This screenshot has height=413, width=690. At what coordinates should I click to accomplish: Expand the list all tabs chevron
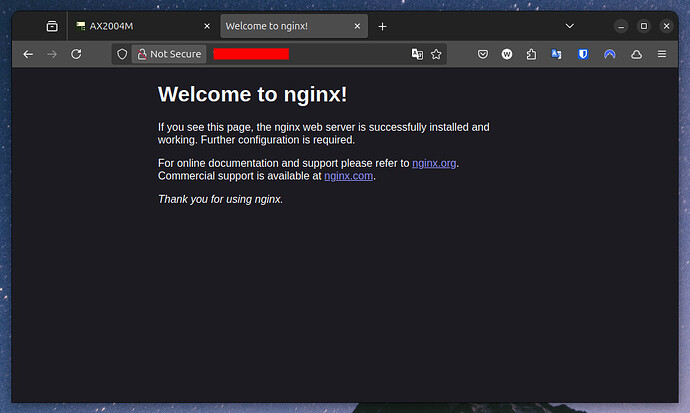(569, 26)
